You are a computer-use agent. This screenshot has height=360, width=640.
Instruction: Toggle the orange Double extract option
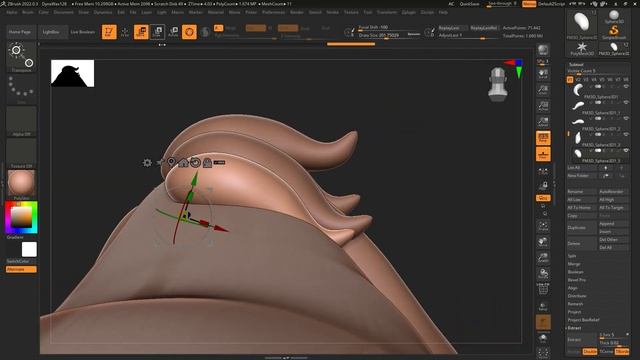[x=590, y=351]
